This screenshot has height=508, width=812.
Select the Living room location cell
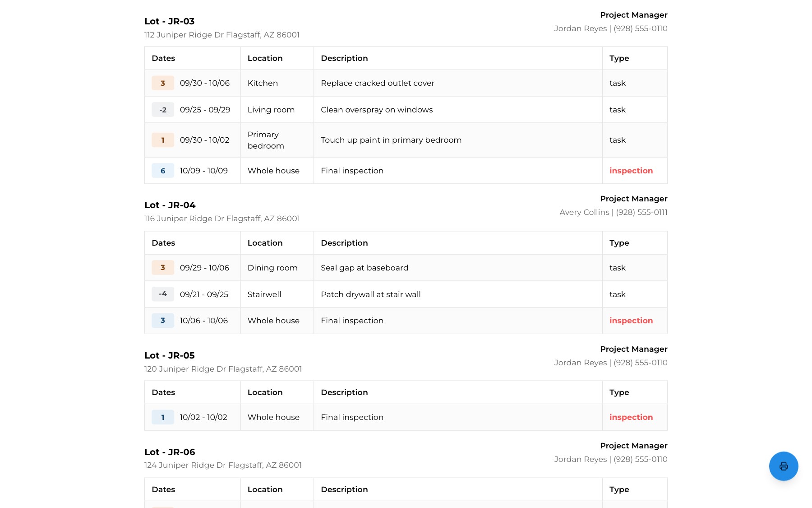[277, 110]
